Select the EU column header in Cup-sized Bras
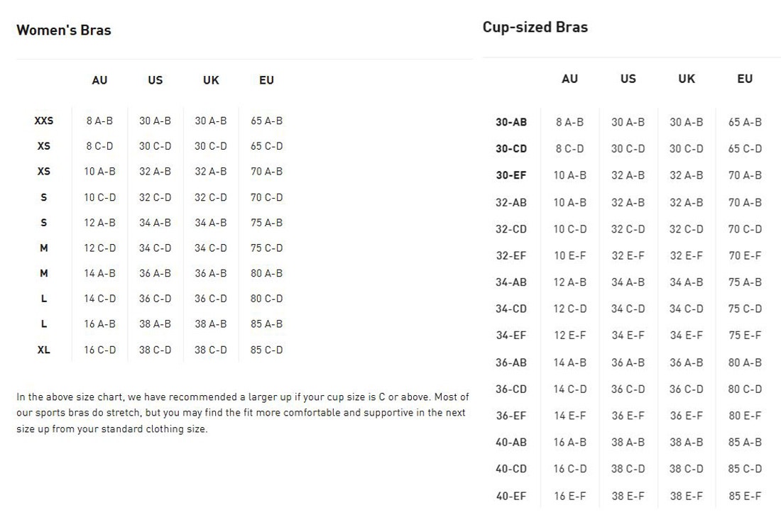The image size is (781, 532). (745, 79)
